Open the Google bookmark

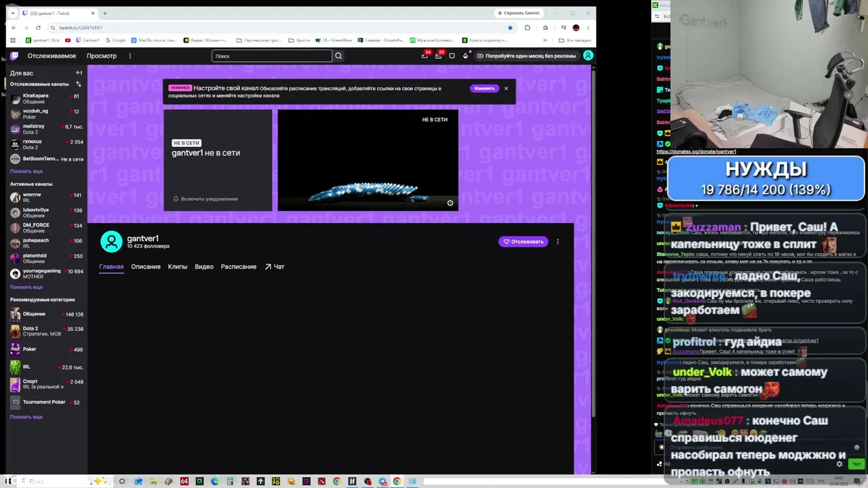click(x=116, y=40)
